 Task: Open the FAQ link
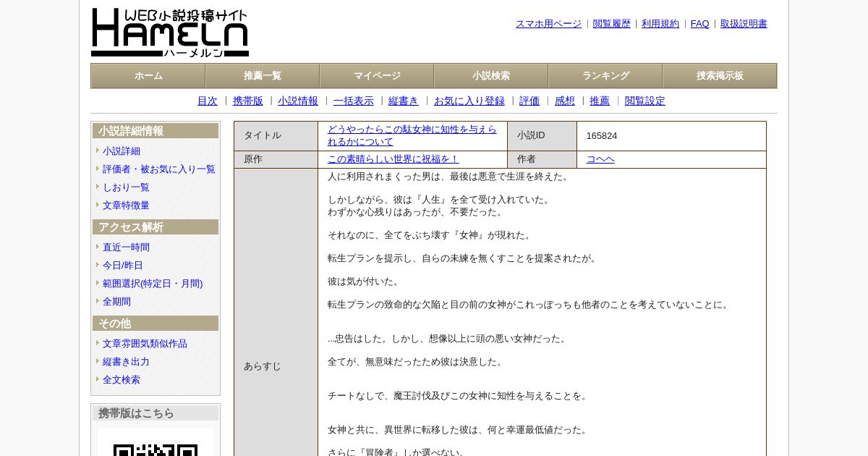coord(700,24)
